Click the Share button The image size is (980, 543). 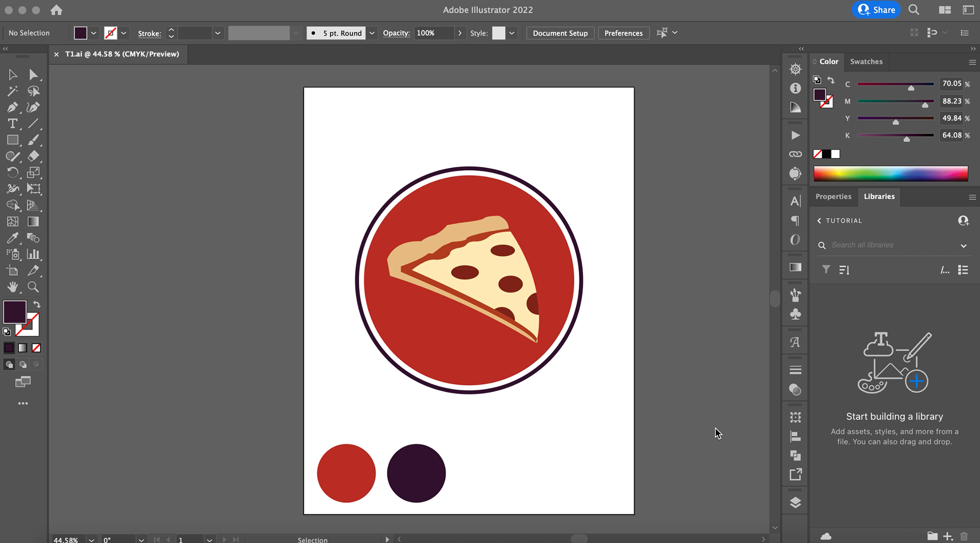pos(876,10)
